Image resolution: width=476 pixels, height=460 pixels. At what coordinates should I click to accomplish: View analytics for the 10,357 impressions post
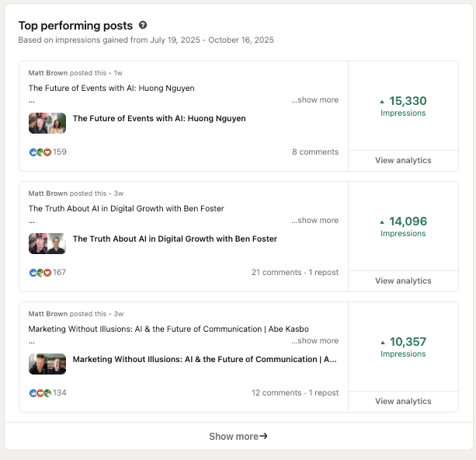click(x=403, y=402)
